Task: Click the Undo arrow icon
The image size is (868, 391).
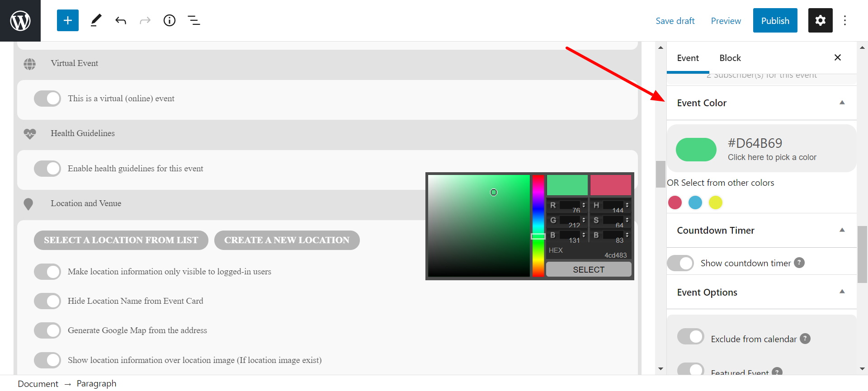Action: [120, 21]
